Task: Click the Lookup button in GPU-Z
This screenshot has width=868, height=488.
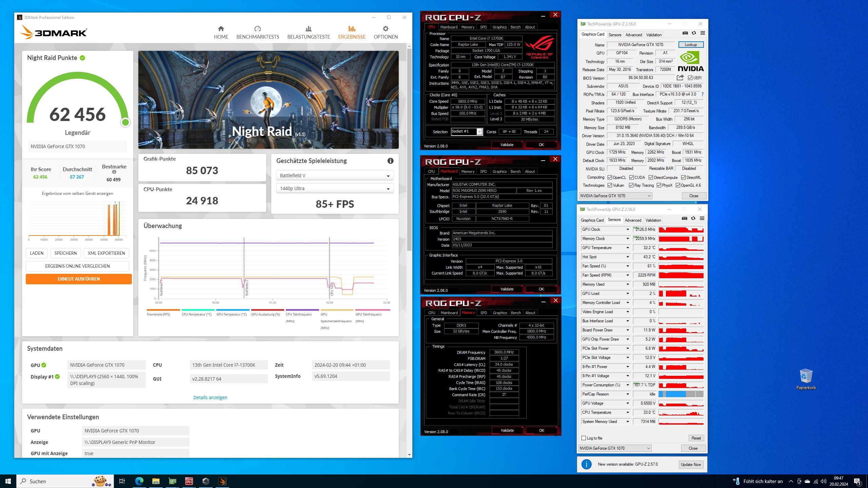Action: [691, 45]
